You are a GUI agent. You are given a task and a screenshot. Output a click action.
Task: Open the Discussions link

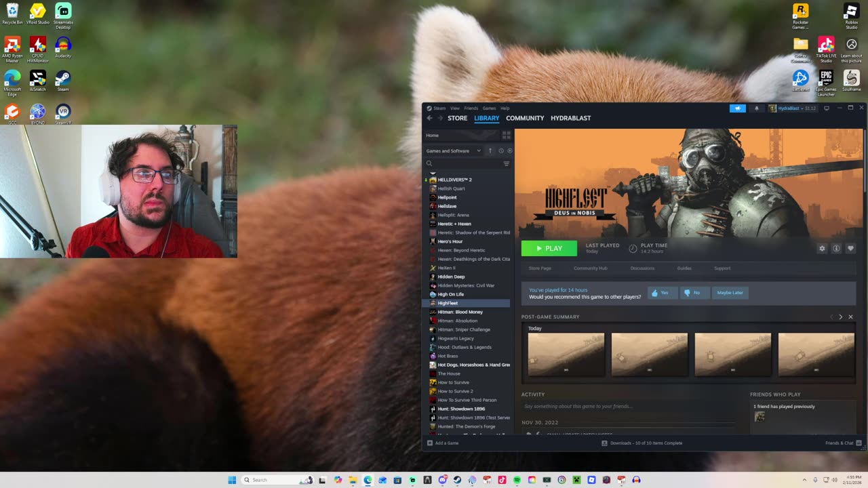(x=642, y=268)
